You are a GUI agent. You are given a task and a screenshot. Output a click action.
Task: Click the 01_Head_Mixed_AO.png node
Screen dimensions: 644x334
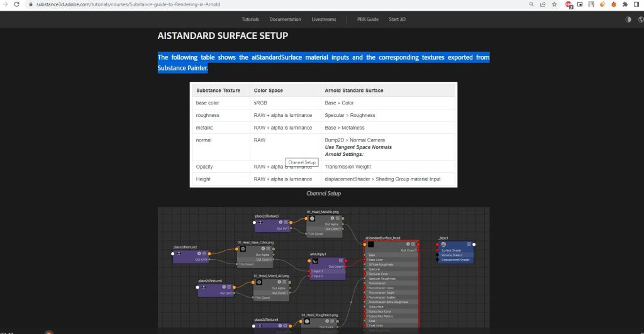click(x=272, y=289)
